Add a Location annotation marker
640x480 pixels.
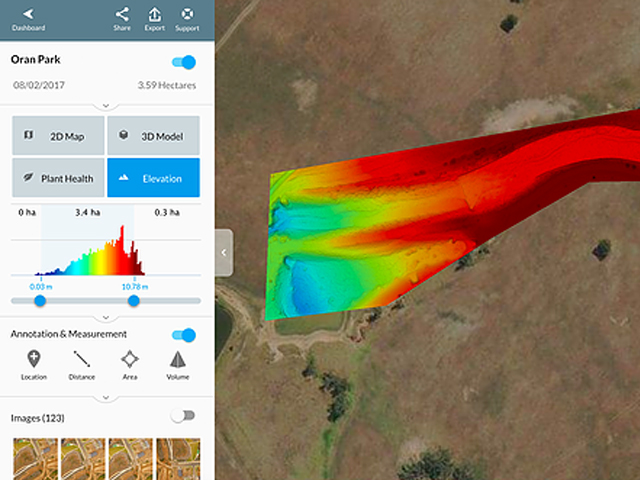coord(34,365)
